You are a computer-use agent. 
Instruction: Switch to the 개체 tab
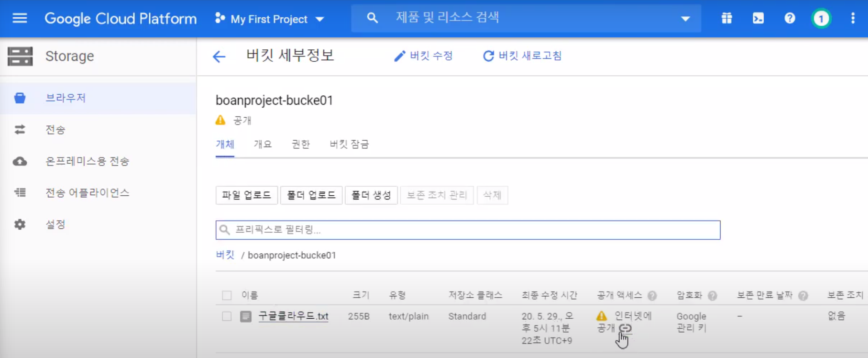point(225,145)
